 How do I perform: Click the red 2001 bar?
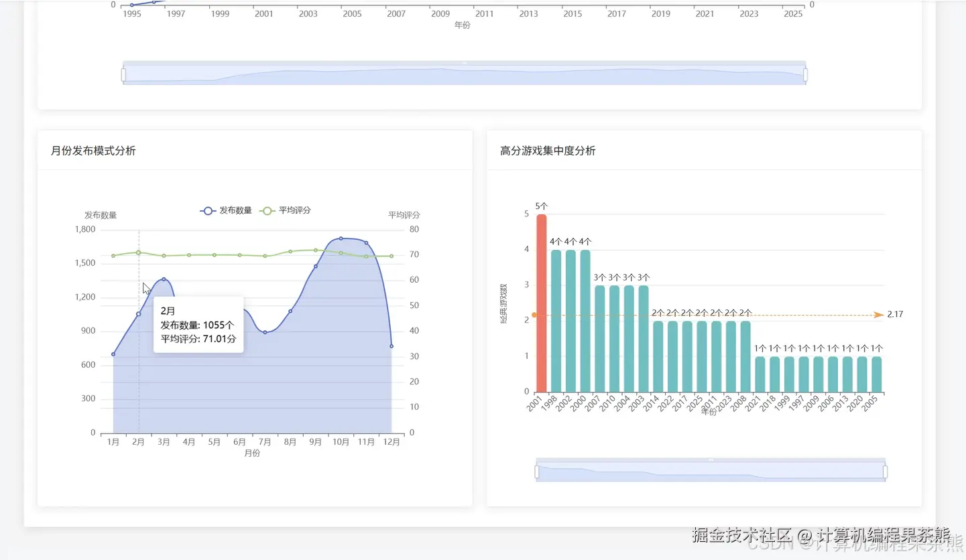click(x=542, y=303)
